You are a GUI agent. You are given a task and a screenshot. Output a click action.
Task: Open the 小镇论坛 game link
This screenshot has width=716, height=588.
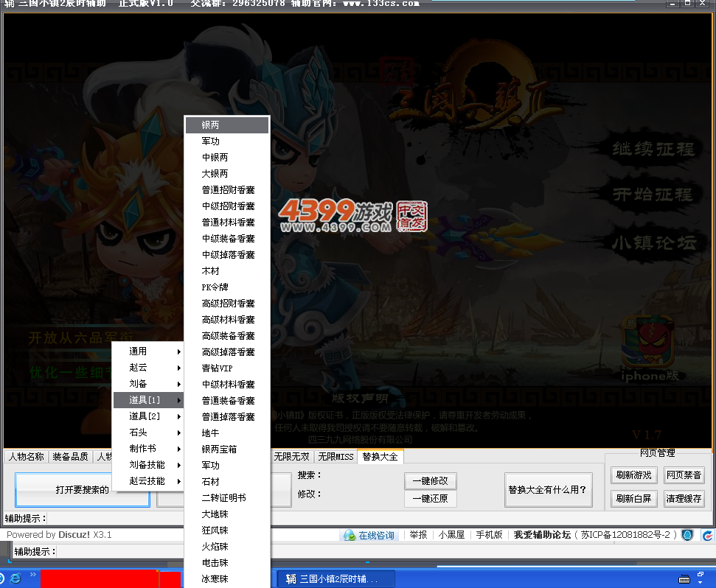click(654, 242)
